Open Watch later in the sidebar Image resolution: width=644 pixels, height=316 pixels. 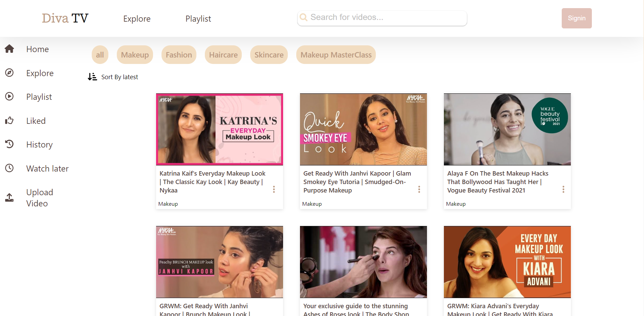pos(47,169)
